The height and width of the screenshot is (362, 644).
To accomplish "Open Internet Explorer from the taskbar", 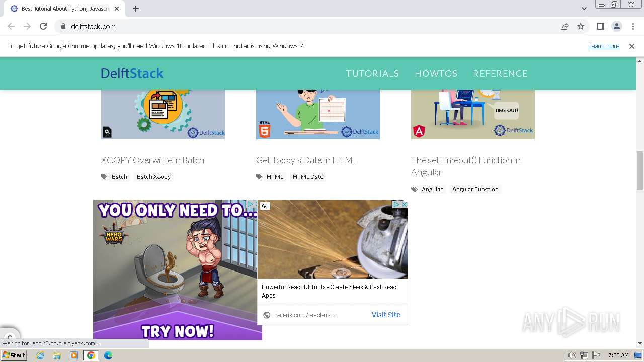I will pyautogui.click(x=40, y=355).
